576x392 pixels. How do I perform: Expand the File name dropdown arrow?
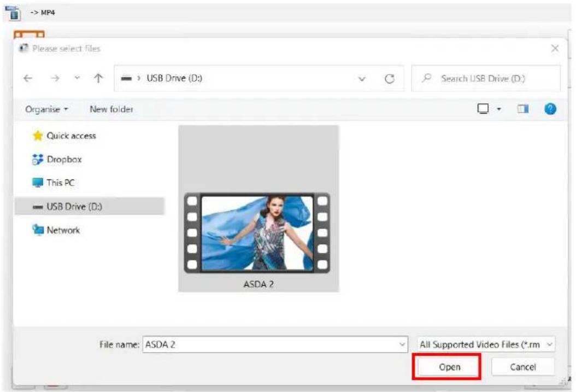pyautogui.click(x=402, y=344)
